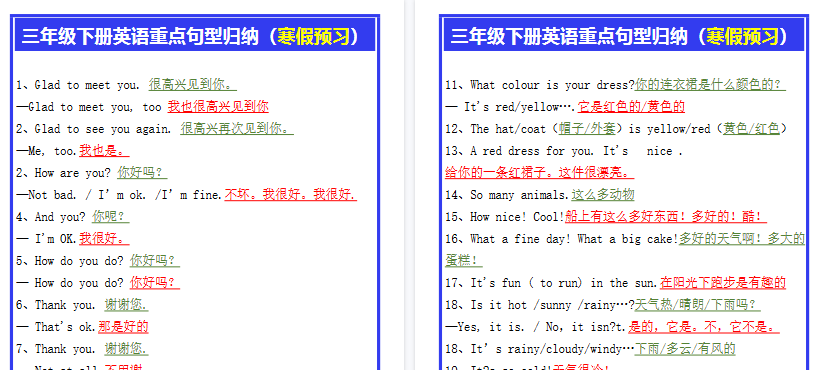Viewport: 826px width, 370px height.
Task: Click the translation 你的连衣裙是什么颜色的？
Action: click(710, 84)
